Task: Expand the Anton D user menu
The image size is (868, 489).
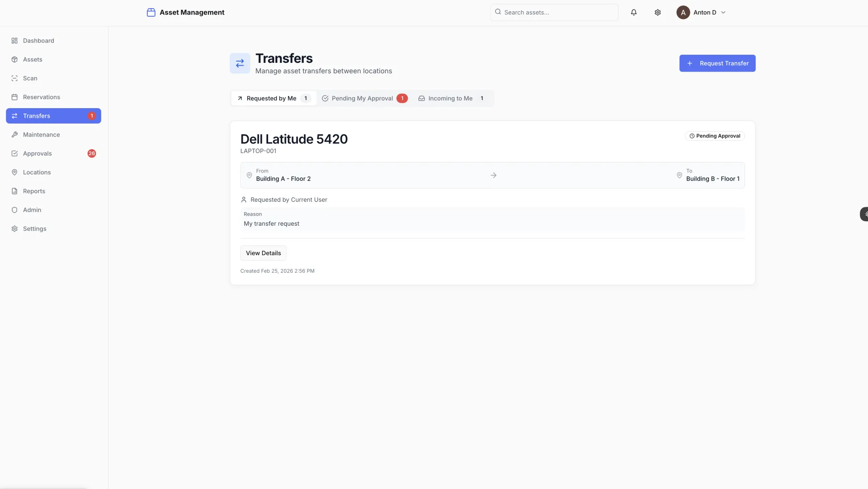Action: click(723, 12)
